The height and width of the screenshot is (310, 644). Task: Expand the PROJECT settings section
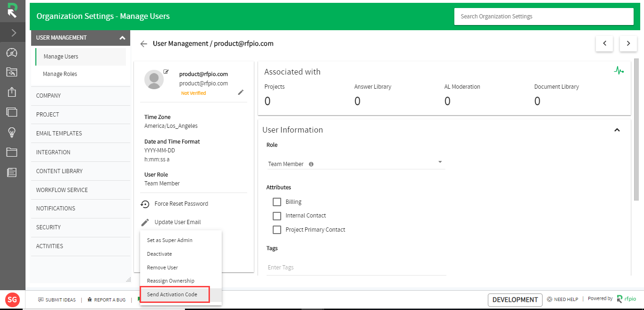click(x=81, y=115)
